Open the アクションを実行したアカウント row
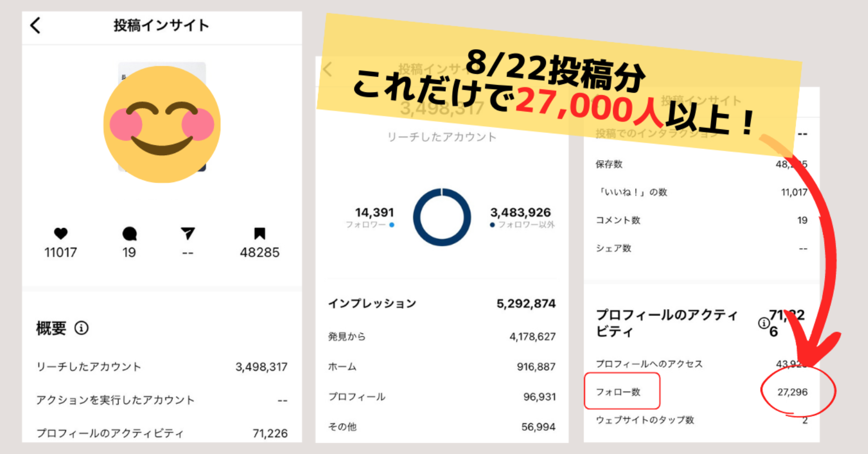 (162, 400)
